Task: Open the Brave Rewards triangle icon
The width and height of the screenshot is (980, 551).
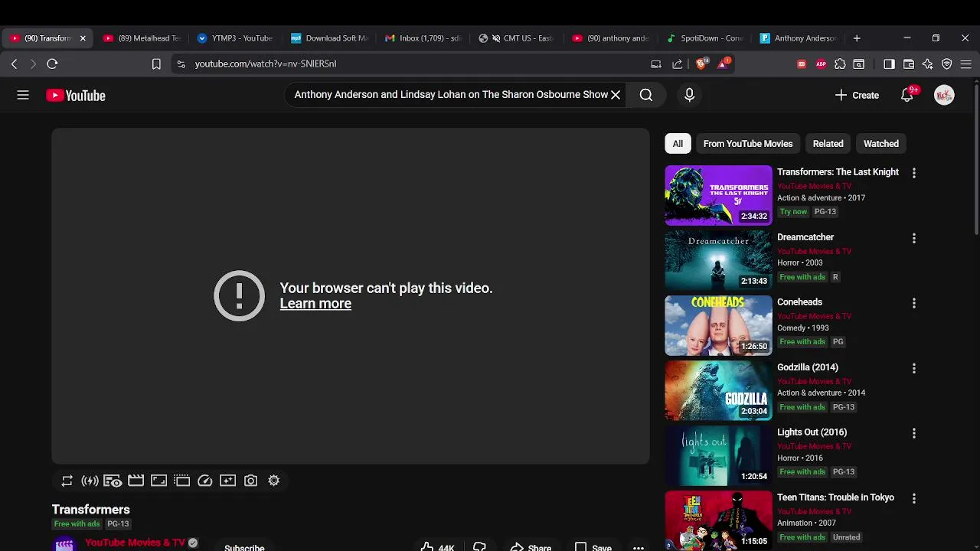Action: (723, 64)
